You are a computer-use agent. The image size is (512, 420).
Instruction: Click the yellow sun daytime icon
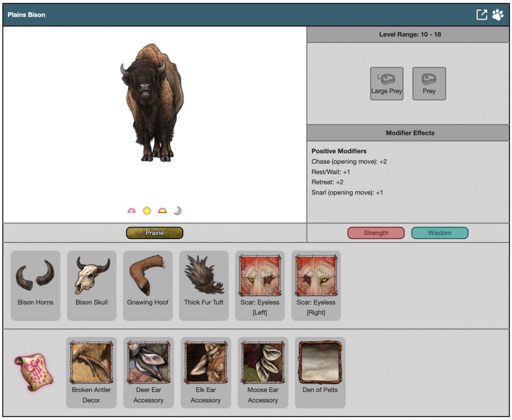pyautogui.click(x=147, y=211)
